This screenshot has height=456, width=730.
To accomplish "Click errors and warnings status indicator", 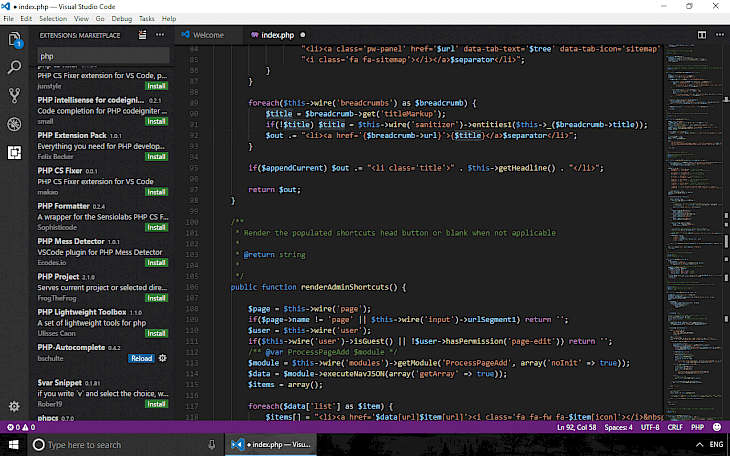I will pos(21,427).
